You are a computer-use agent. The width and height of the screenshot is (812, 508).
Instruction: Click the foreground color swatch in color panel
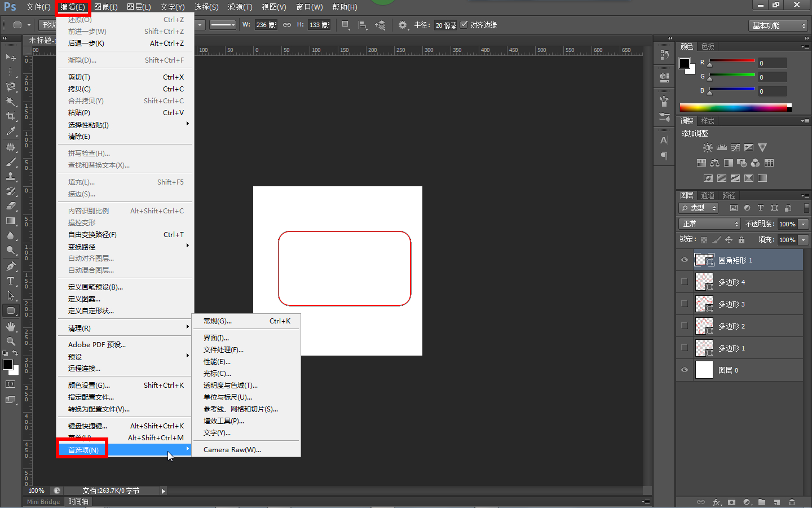tap(685, 63)
